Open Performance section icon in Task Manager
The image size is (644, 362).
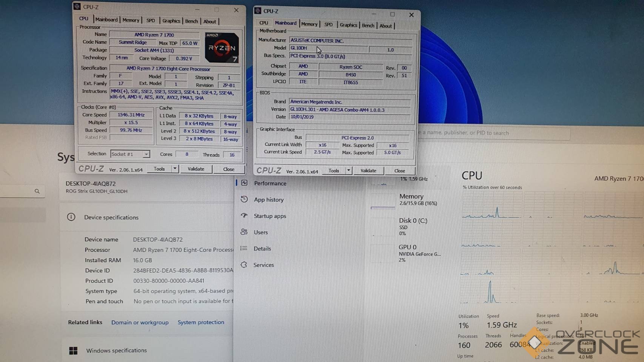tap(245, 183)
